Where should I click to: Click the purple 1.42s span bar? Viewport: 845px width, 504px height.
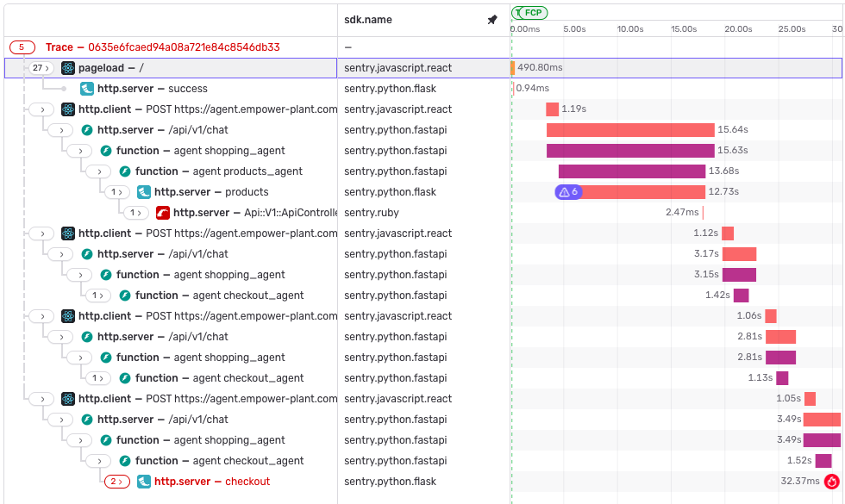(x=741, y=295)
